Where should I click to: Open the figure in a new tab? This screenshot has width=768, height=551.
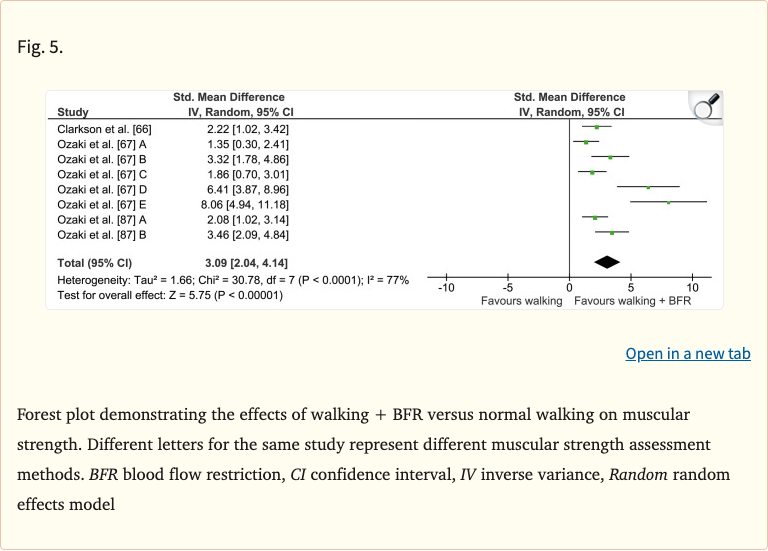tap(687, 353)
